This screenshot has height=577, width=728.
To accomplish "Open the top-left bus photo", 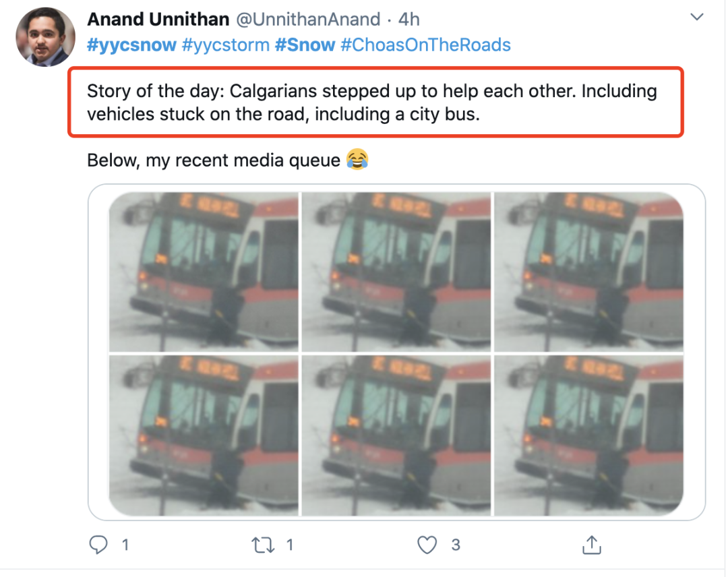I will coord(204,272).
